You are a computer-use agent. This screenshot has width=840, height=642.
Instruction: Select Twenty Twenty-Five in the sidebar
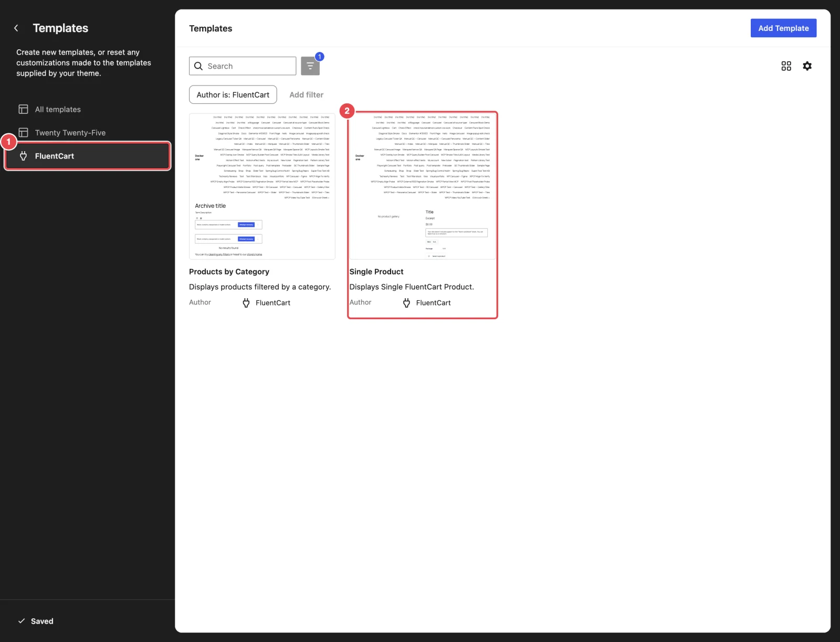(x=87, y=133)
